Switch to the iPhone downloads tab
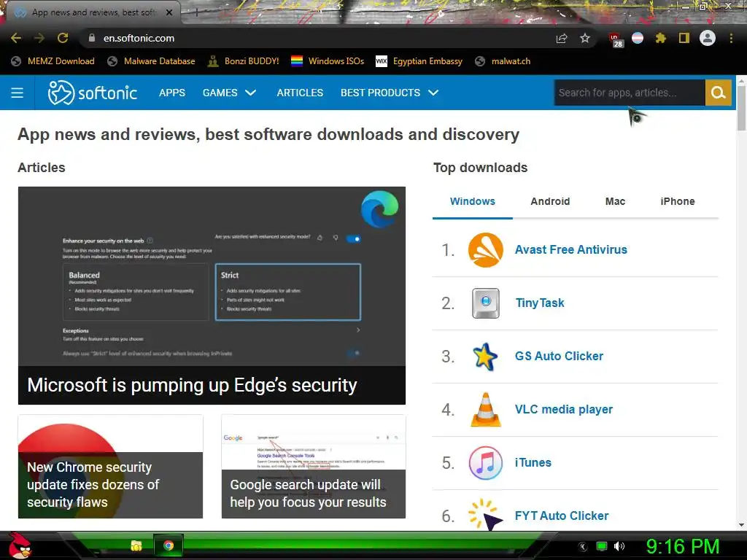 click(678, 201)
